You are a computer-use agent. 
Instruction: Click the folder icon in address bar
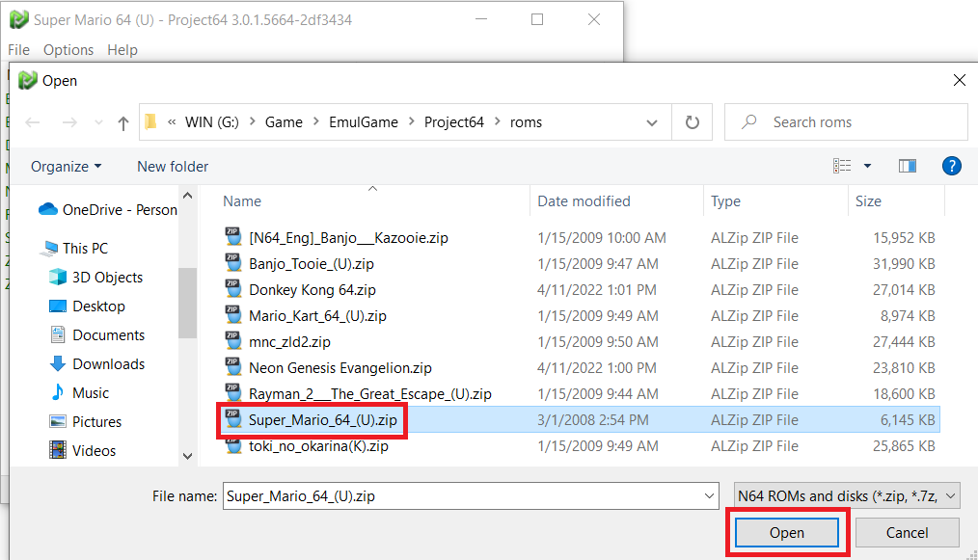pos(150,121)
